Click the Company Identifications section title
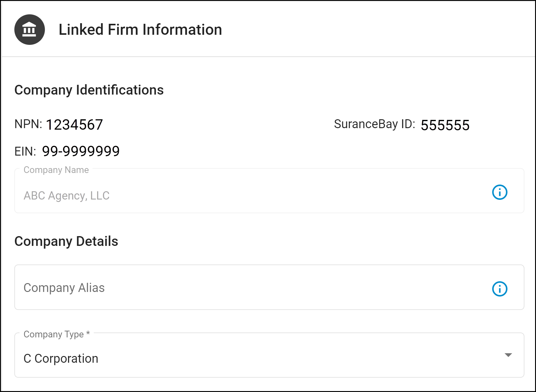 point(89,90)
